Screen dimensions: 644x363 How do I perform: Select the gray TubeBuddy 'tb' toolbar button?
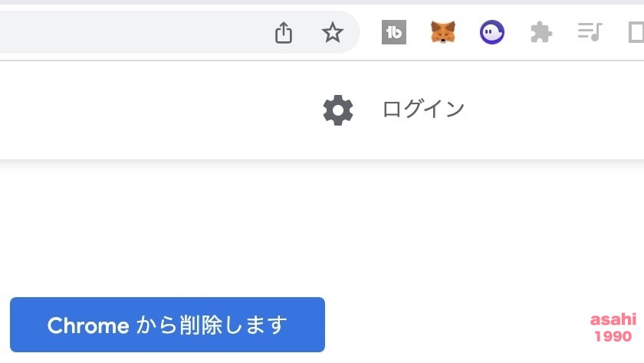394,32
